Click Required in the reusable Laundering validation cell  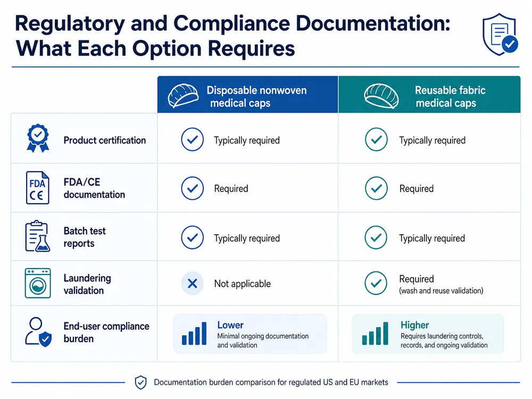pos(417,279)
